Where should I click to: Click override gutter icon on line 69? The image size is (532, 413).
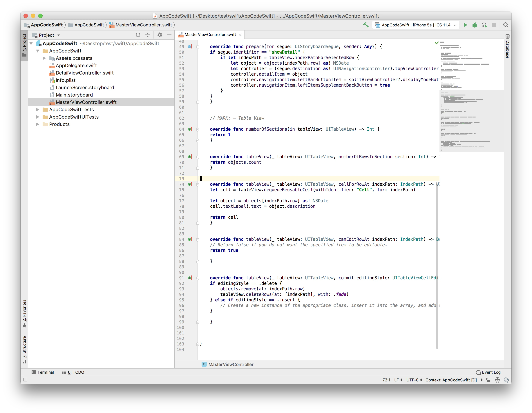[x=190, y=157]
